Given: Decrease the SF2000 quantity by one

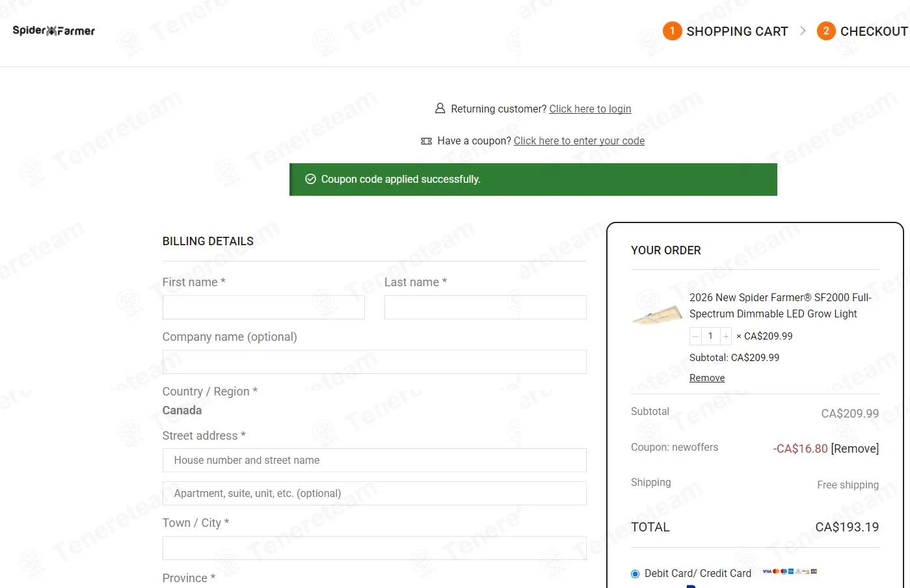Looking at the screenshot, I should click(695, 336).
